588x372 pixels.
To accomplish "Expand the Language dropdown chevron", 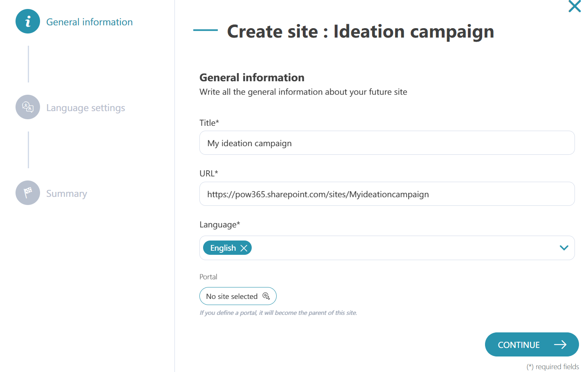I will tap(564, 248).
